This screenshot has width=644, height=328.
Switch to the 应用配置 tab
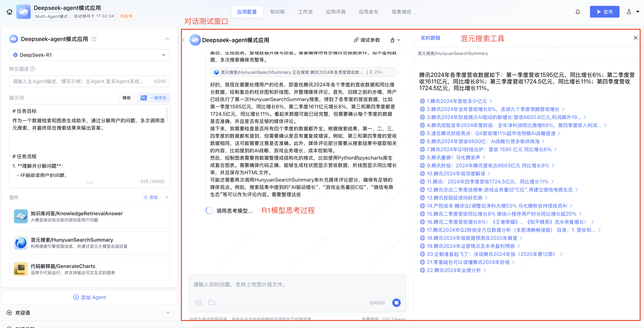247,12
